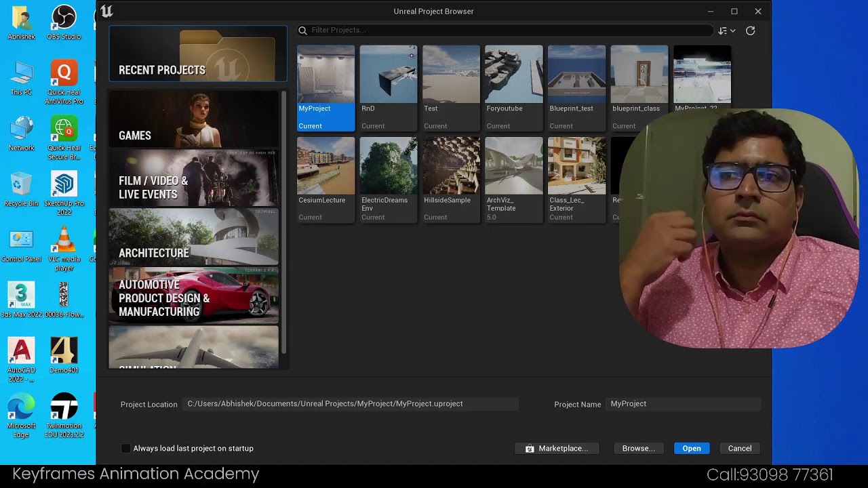868x488 pixels.
Task: Close the Unreal Project Browser window
Action: 758,11
